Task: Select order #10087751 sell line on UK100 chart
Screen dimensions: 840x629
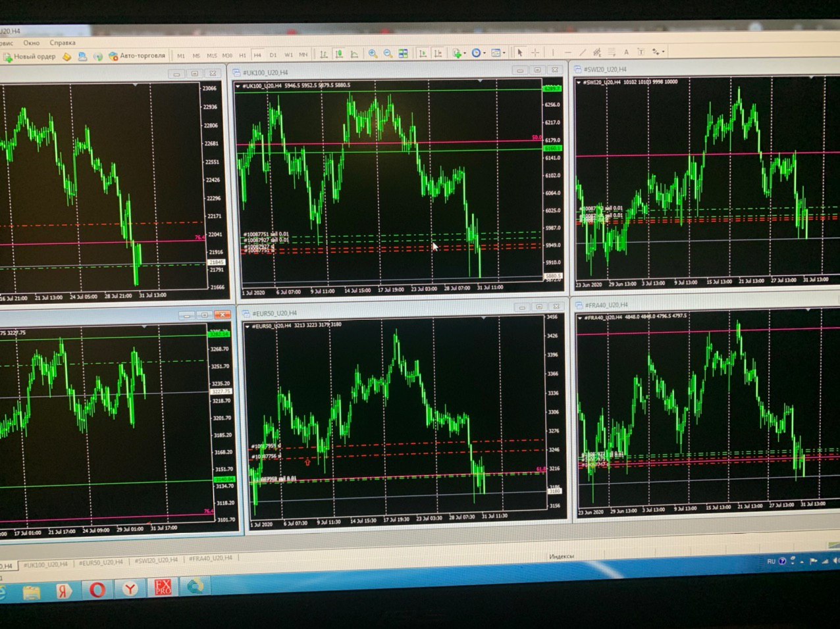Action: 266,234
